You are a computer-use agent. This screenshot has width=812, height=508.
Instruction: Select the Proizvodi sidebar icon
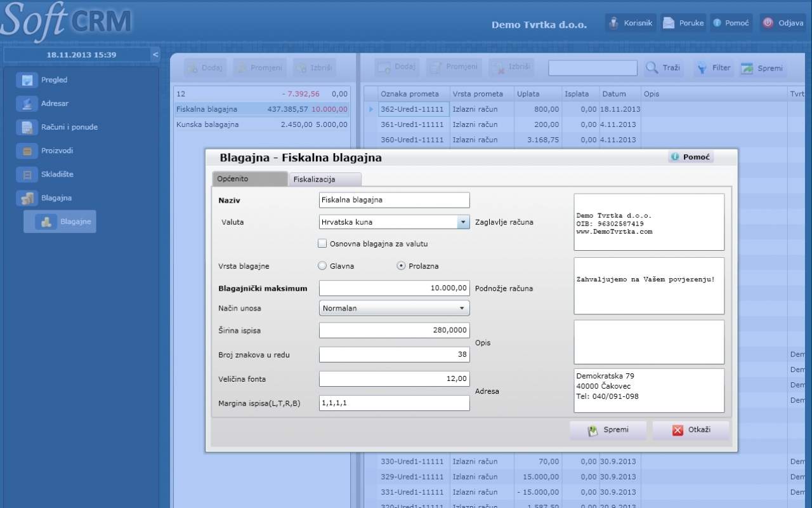[x=27, y=150]
